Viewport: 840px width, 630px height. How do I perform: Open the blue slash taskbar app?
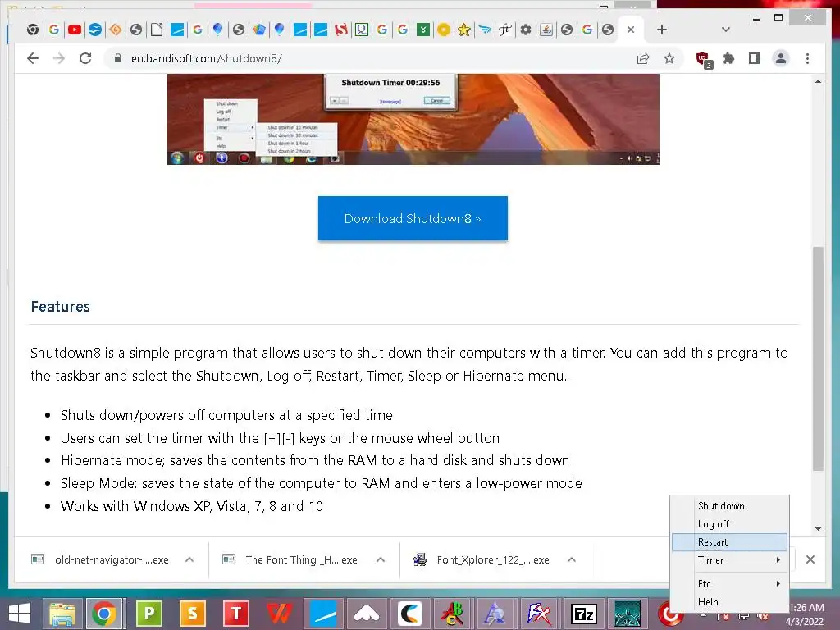pos(323,614)
